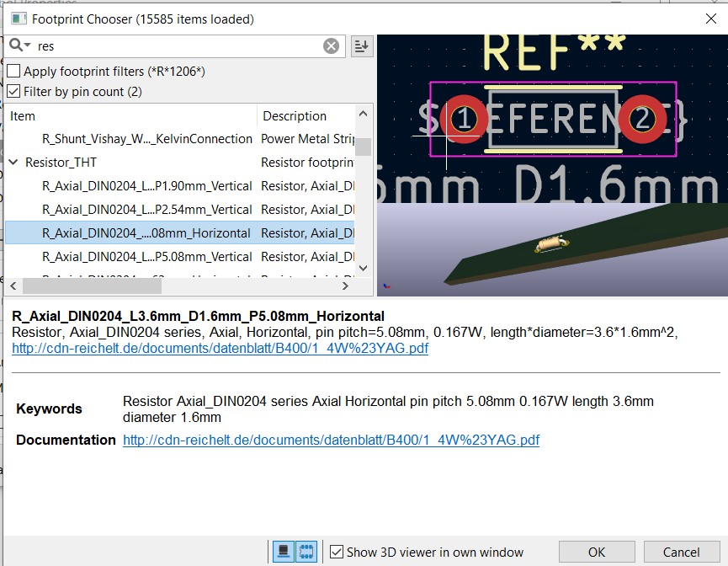The image size is (728, 566).
Task: Select R_Axial_DIN0204 P2.54mm_Vertical footprint
Action: click(x=179, y=210)
